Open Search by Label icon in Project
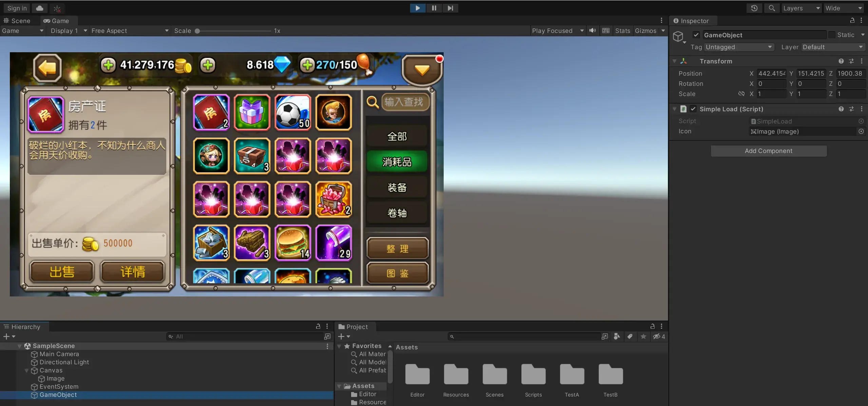 click(630, 336)
